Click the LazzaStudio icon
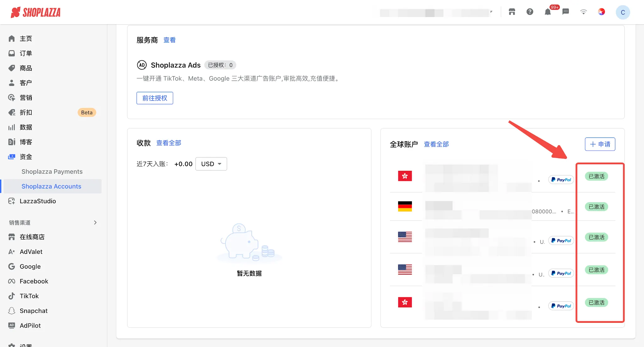 (12, 201)
